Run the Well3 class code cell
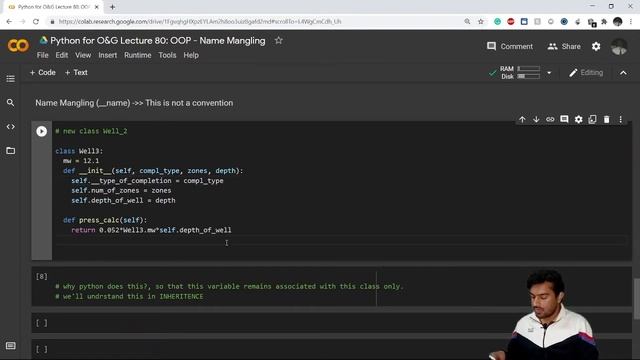Screen dimensions: 640x360 (41, 131)
